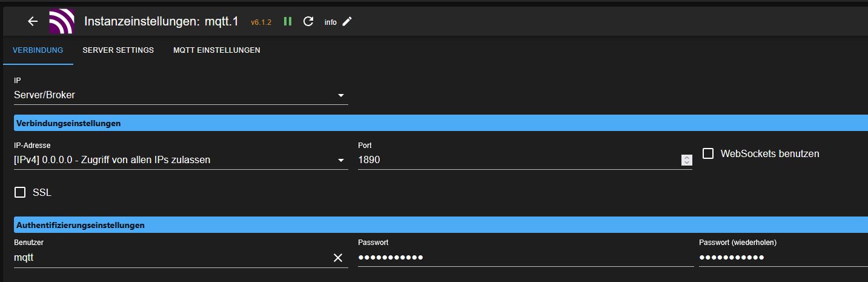Open the MQTT Einstellungen tab
868x282 pixels.
point(216,50)
